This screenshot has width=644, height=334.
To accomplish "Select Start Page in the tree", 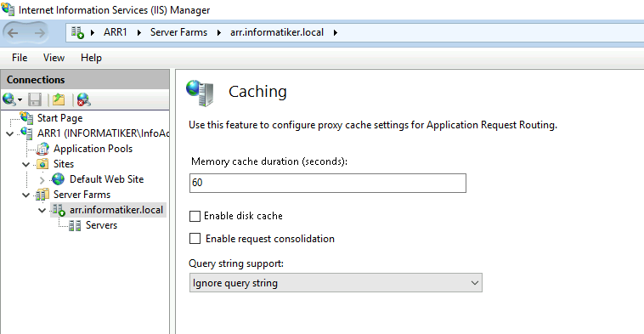I will pos(60,118).
